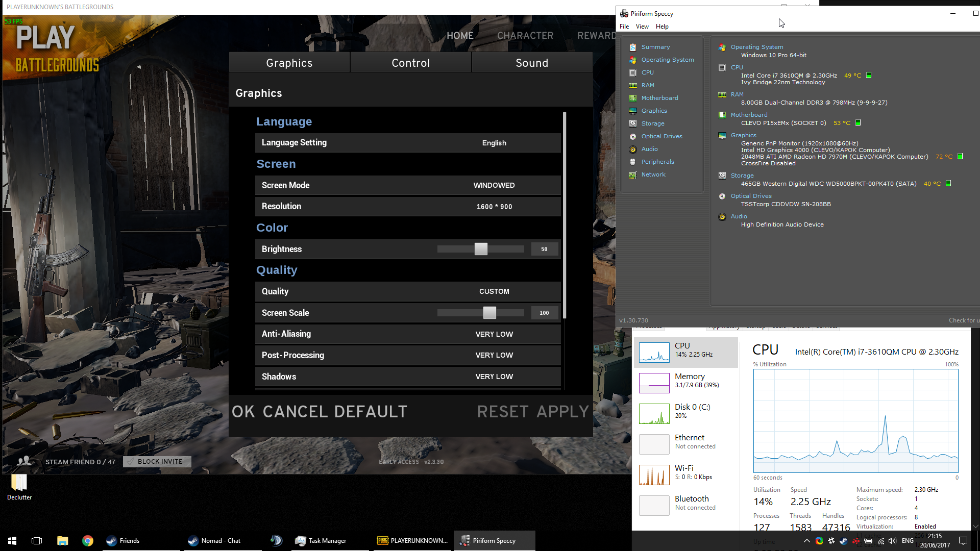Screen dimensions: 980x551
Task: Click the Brightness slider handle
Action: (x=481, y=249)
